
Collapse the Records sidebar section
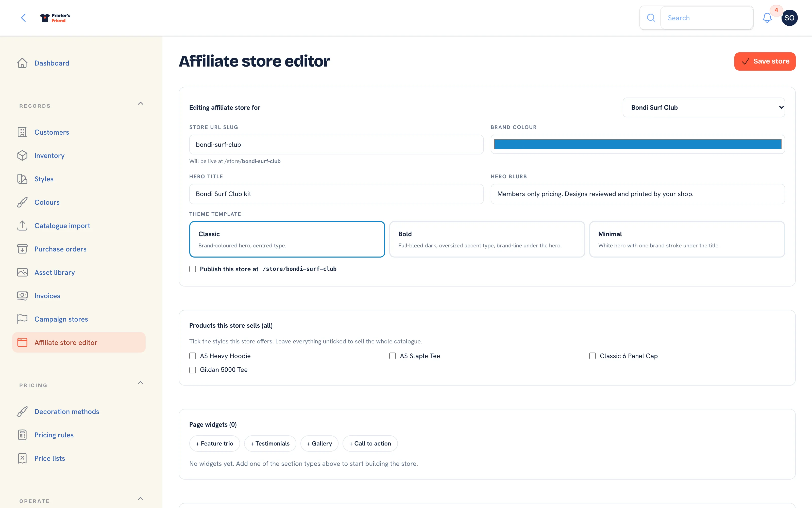[x=141, y=103]
